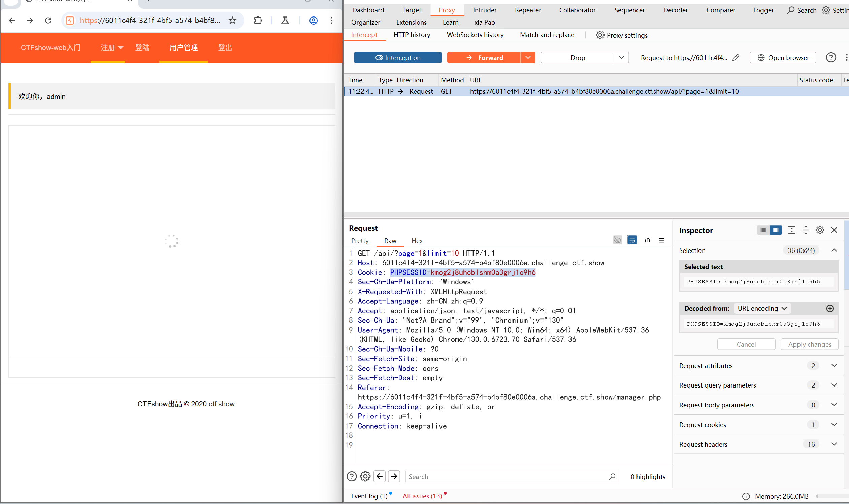
Task: Open the Request editor hamburger menu
Action: (661, 240)
